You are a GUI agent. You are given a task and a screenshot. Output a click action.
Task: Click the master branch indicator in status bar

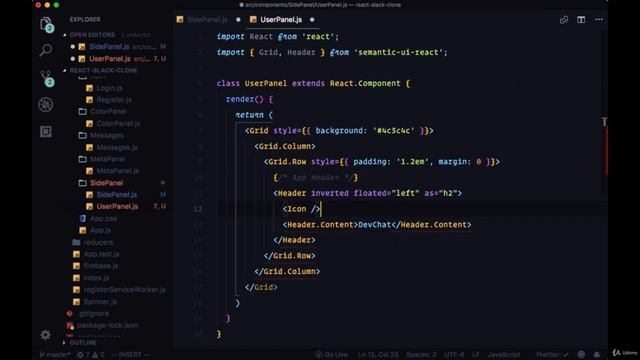[55, 355]
